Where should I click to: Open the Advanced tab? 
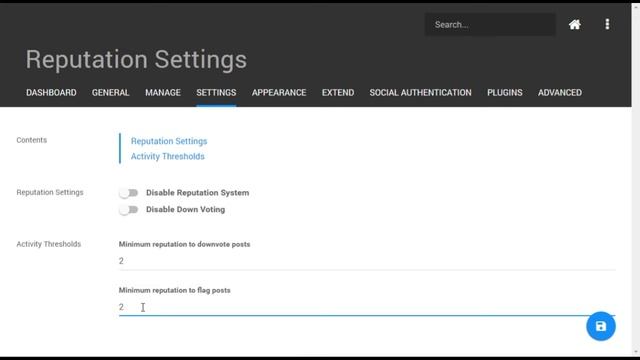click(560, 93)
